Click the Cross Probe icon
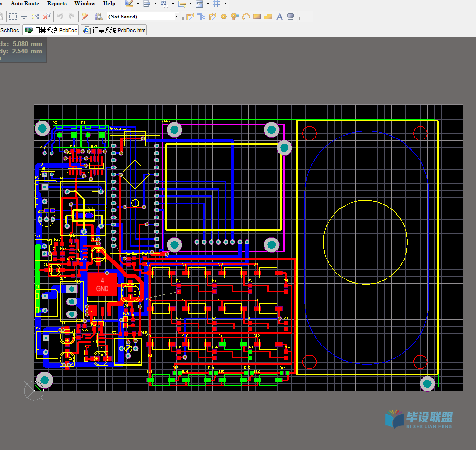This screenshot has width=476, height=450. (x=85, y=17)
